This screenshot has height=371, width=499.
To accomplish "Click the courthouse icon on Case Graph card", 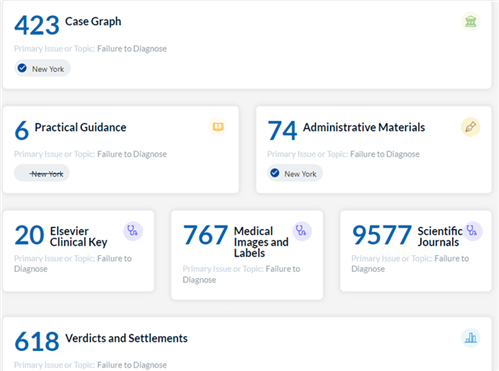I will coord(470,22).
